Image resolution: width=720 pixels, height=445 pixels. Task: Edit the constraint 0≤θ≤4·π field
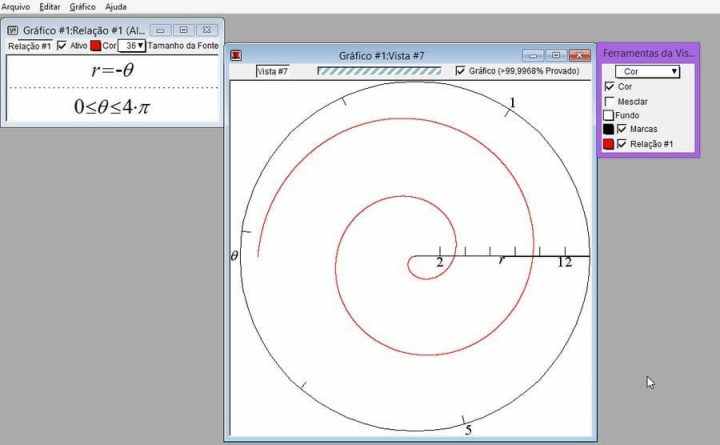(x=111, y=106)
